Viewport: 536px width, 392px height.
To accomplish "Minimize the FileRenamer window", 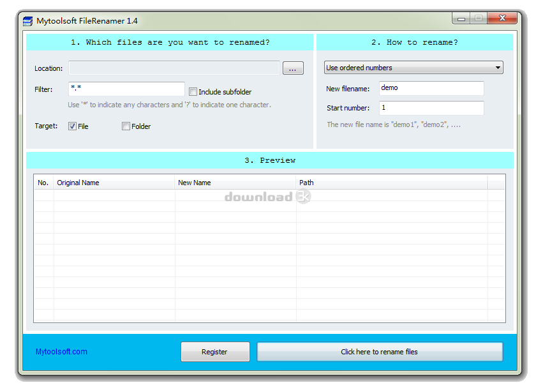I will [x=461, y=19].
